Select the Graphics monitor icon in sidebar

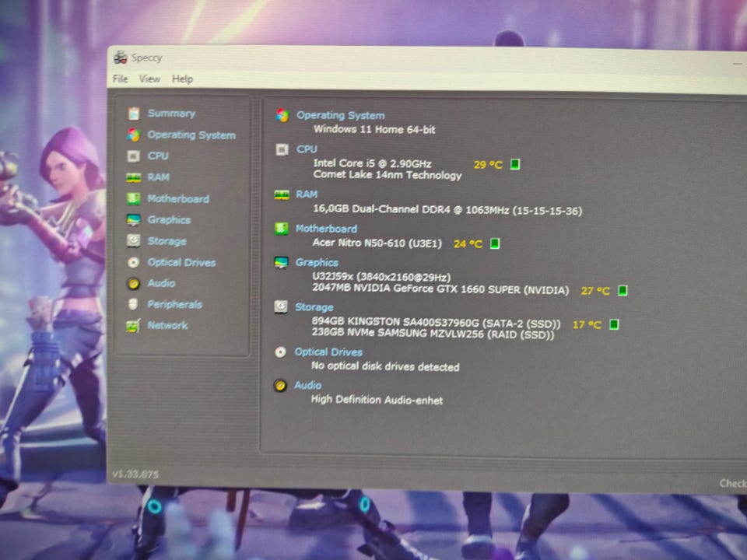[133, 220]
